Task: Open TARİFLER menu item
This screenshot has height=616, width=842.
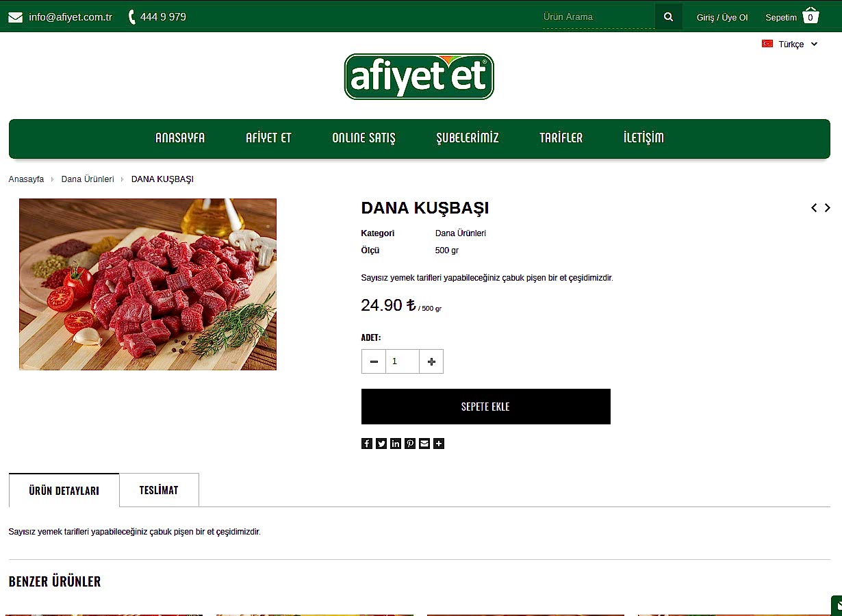Action: coord(561,138)
